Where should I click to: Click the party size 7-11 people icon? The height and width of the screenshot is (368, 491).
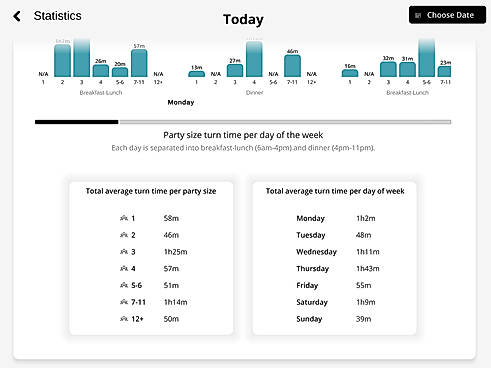pos(124,302)
